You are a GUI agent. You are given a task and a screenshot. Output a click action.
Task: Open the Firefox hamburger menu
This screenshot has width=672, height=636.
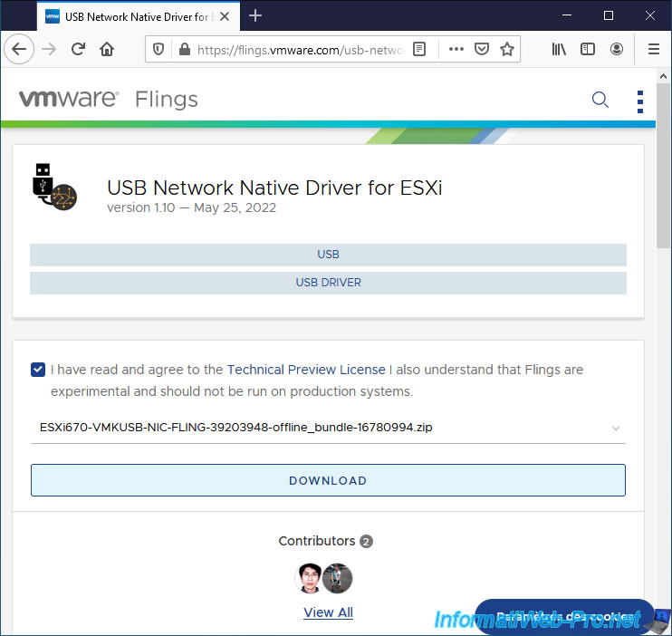(654, 49)
